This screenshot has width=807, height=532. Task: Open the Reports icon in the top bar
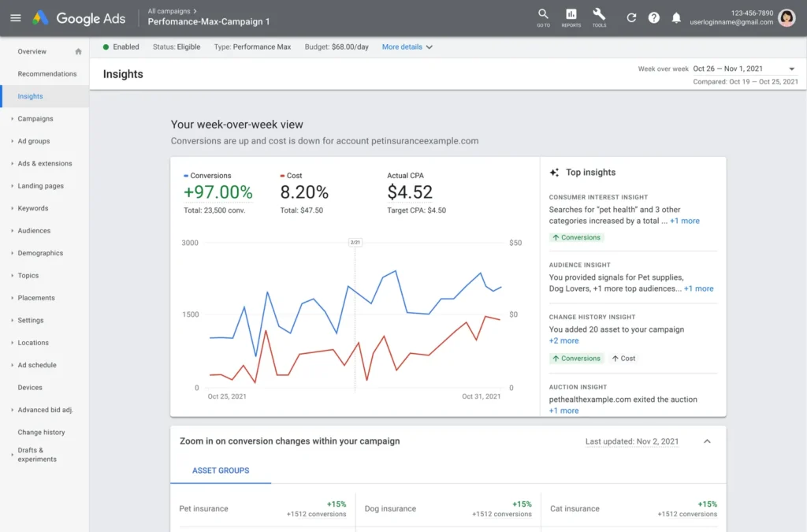pos(571,17)
